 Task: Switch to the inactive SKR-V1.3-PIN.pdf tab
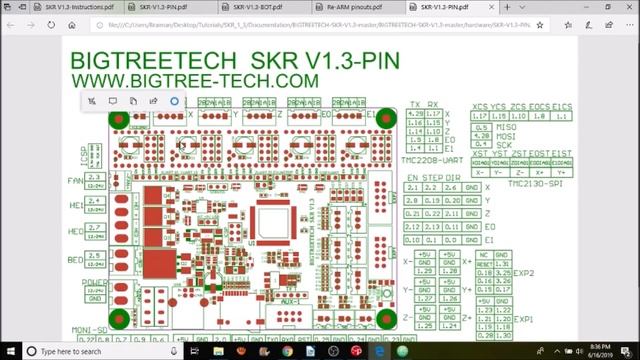point(171,7)
